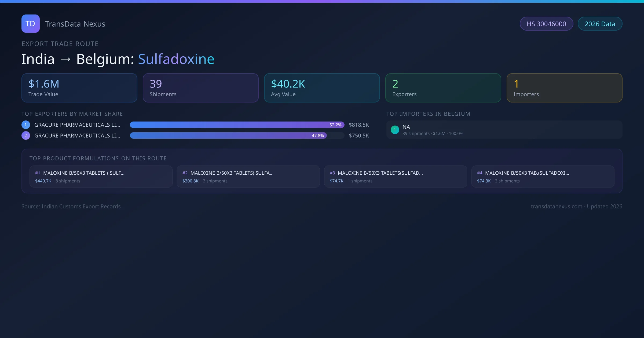Click the HS 30046000 pill badge
Image resolution: width=644 pixels, height=338 pixels.
click(546, 24)
